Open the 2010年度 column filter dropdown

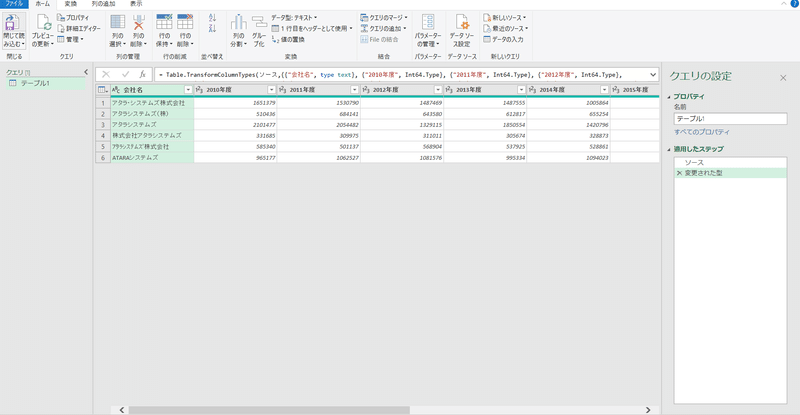click(x=271, y=90)
